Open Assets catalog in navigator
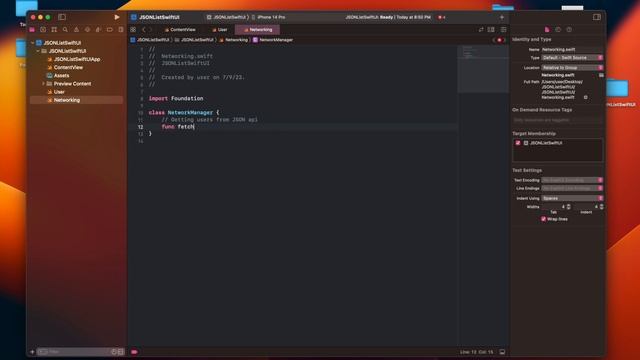Screen dimensions: 640x360 pos(61,76)
